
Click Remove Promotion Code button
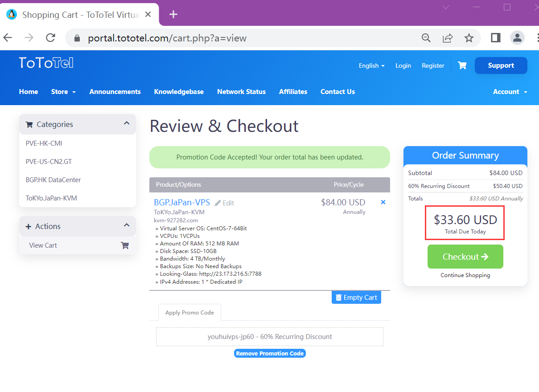pos(270,353)
